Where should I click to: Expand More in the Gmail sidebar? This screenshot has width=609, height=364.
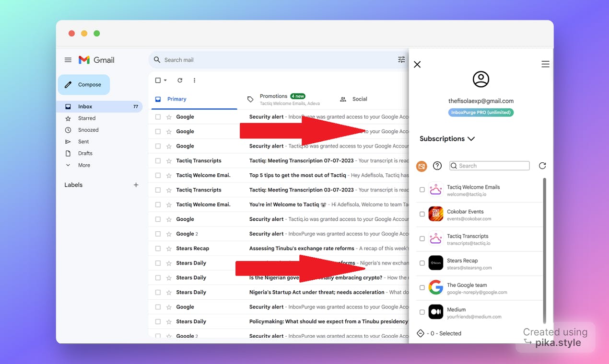pyautogui.click(x=84, y=165)
